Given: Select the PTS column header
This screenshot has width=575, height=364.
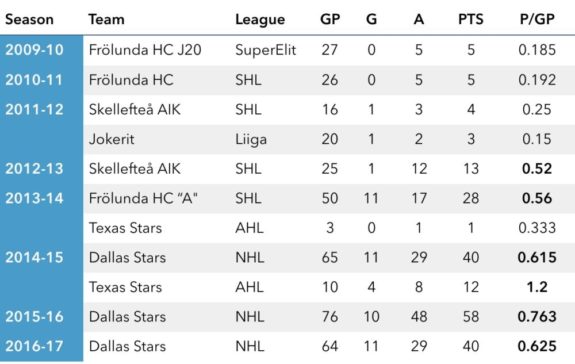Looking at the screenshot, I should tap(471, 19).
